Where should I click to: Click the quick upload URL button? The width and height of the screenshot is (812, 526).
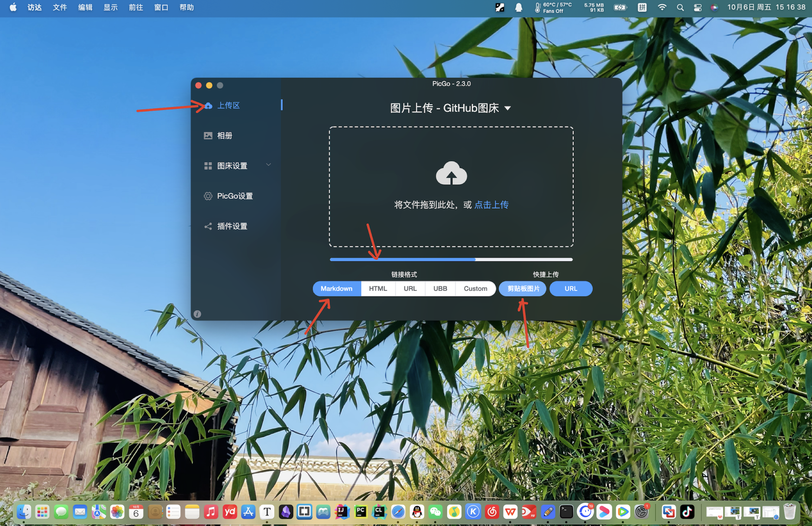(x=571, y=289)
